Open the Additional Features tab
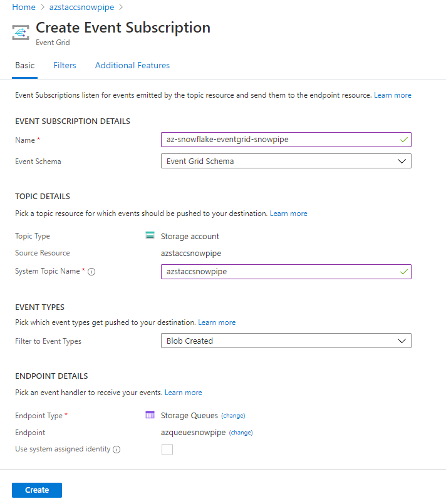Viewport: 446px width, 504px height. 132,66
